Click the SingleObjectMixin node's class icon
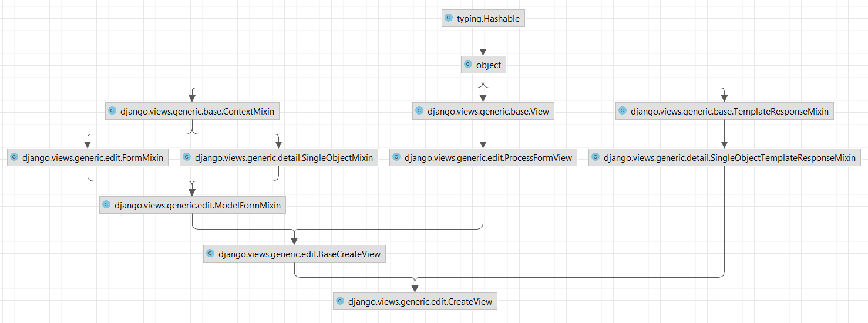Image resolution: width=868 pixels, height=323 pixels. click(187, 157)
